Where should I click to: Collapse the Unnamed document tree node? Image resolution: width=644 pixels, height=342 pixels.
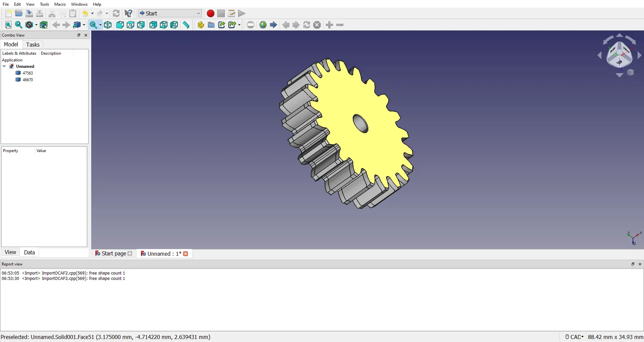point(4,66)
